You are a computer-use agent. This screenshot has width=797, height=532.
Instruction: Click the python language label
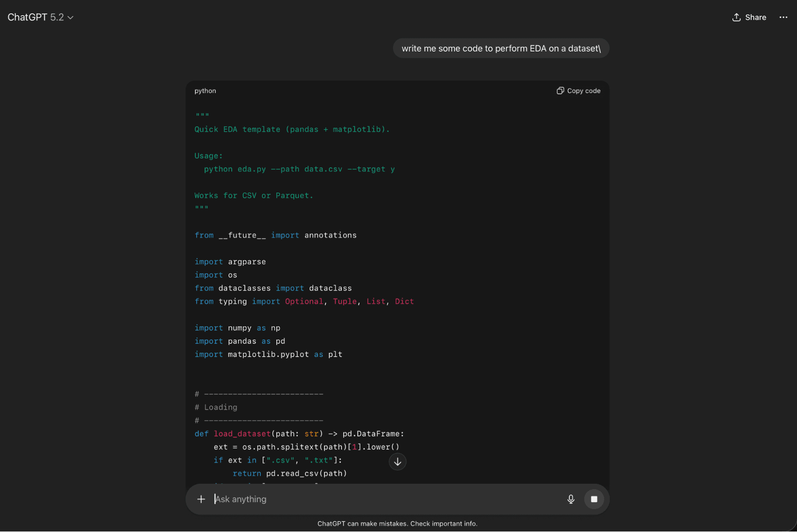click(x=205, y=91)
